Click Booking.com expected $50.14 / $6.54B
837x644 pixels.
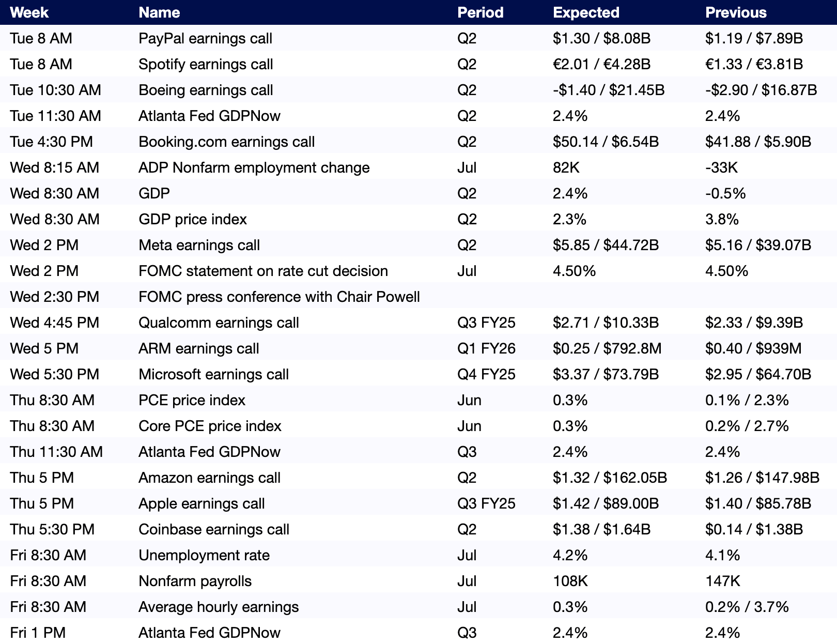[606, 142]
